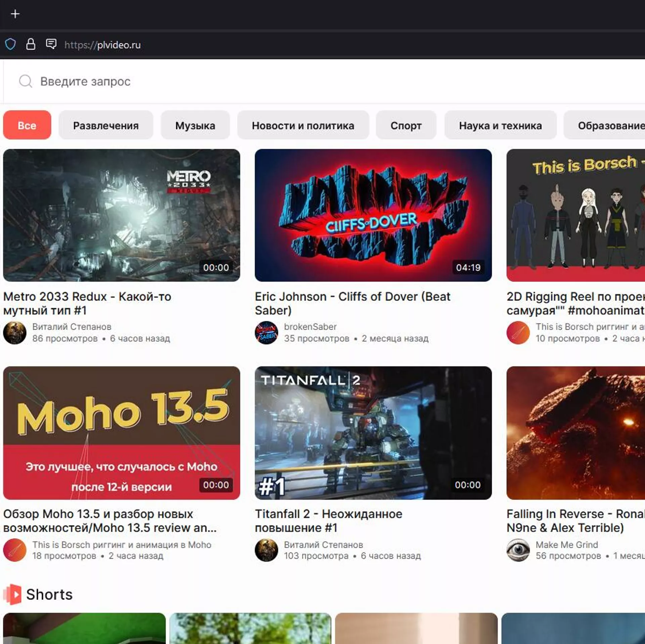Open This is Borsch avatar under Moho video
Viewport: 645px width, 644px height.
(15, 550)
